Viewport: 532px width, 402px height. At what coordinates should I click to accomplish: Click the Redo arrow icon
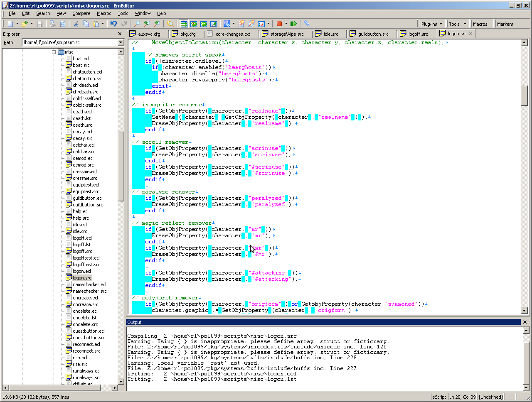pyautogui.click(x=124, y=24)
